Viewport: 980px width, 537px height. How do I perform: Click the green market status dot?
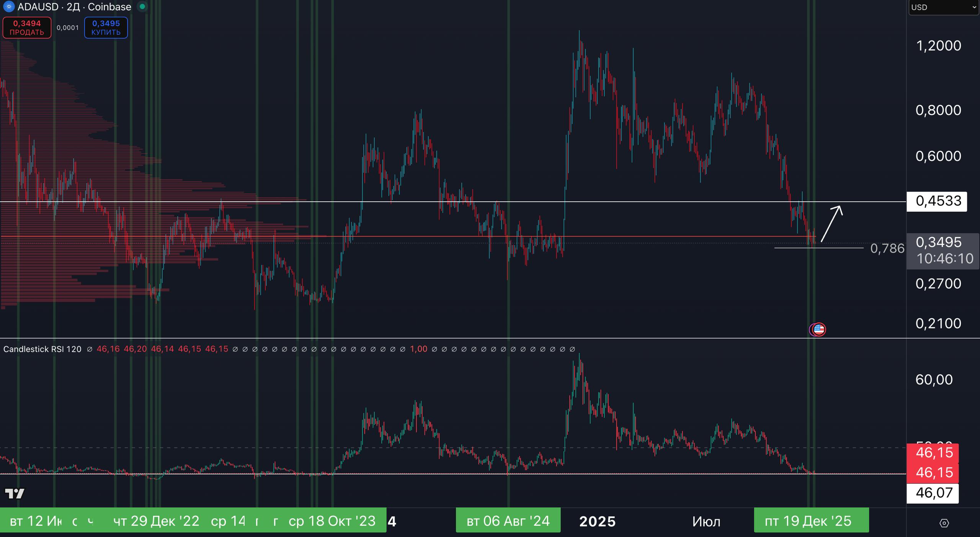click(142, 7)
